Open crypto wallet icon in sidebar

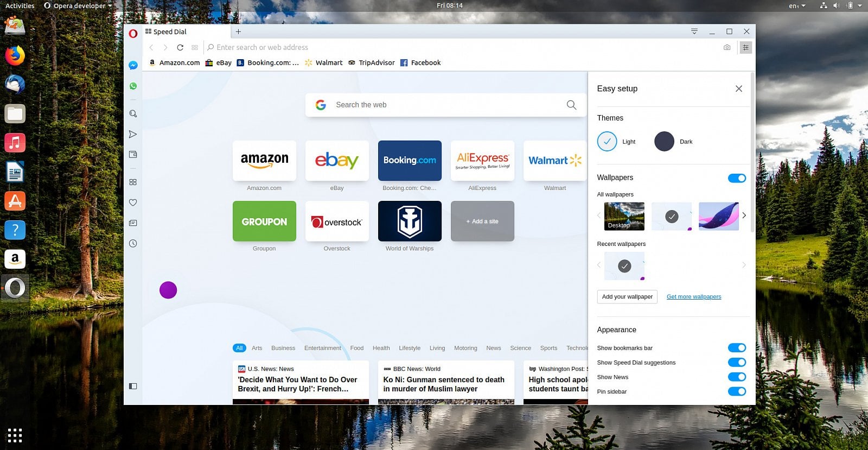(133, 155)
